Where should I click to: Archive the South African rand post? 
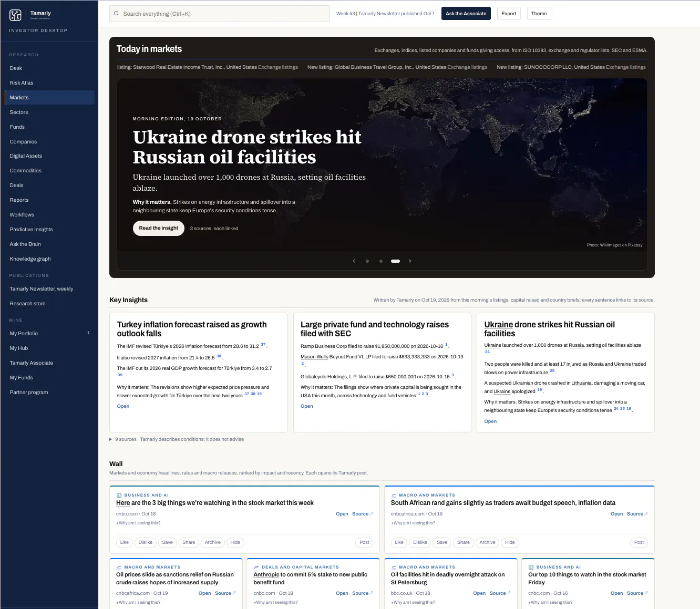click(488, 542)
